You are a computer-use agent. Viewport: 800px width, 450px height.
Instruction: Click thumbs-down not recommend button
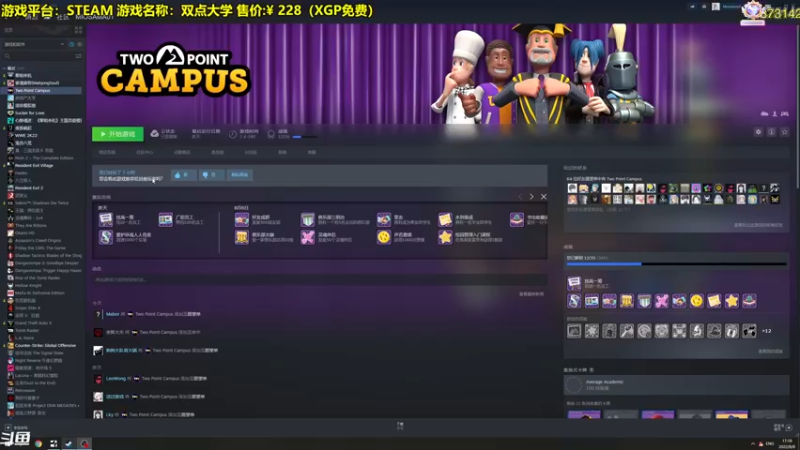[x=211, y=175]
